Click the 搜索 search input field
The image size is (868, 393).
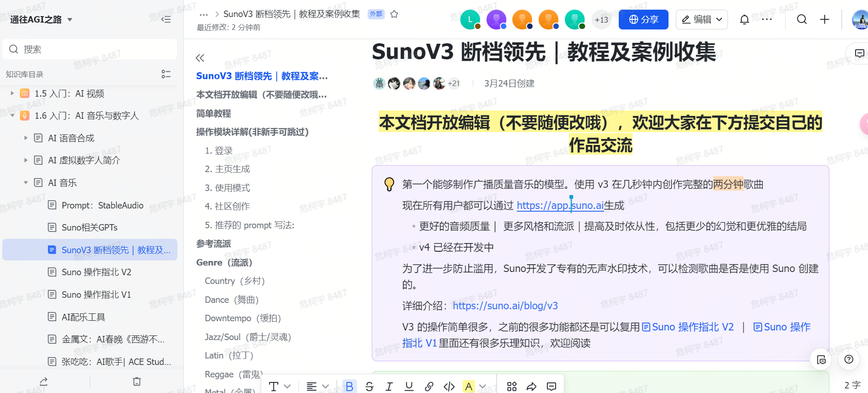point(92,49)
